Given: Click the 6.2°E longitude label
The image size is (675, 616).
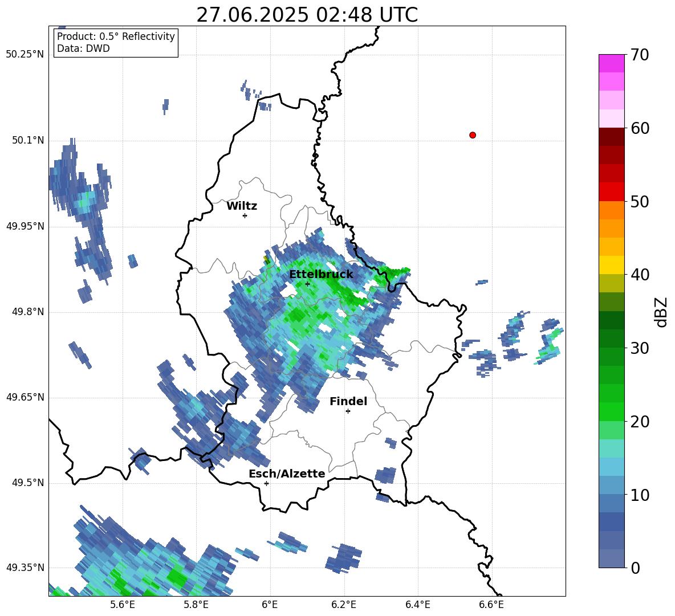Looking at the screenshot, I should click(344, 605).
